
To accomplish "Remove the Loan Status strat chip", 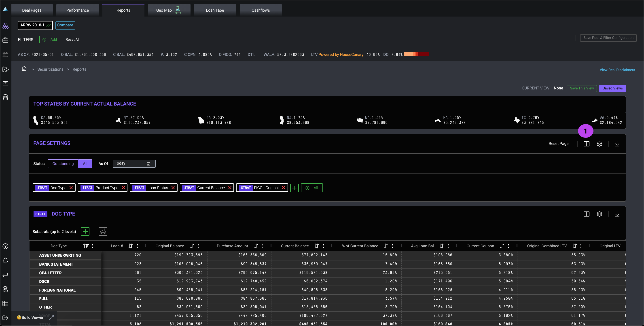I will pyautogui.click(x=173, y=188).
